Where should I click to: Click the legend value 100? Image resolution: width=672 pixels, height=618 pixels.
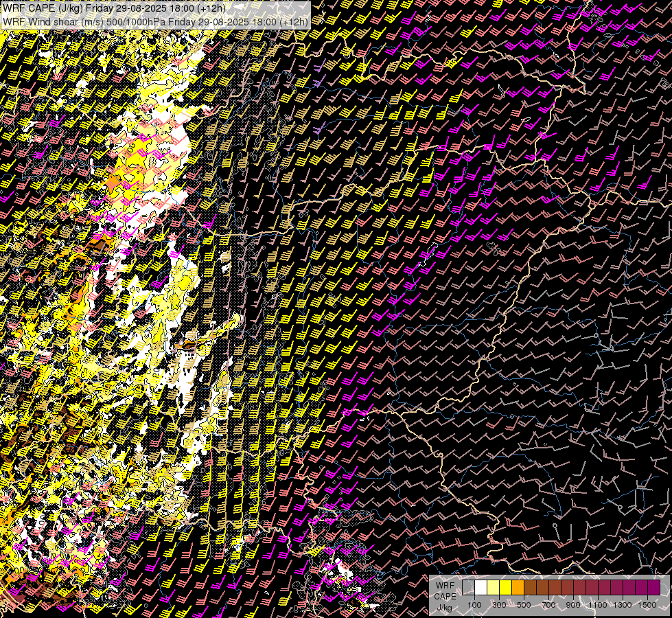474,605
